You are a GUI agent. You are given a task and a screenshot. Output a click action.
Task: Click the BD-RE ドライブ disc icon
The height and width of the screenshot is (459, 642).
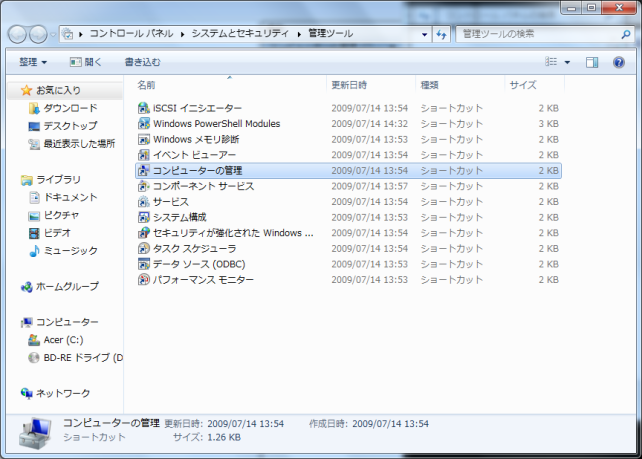[34, 358]
